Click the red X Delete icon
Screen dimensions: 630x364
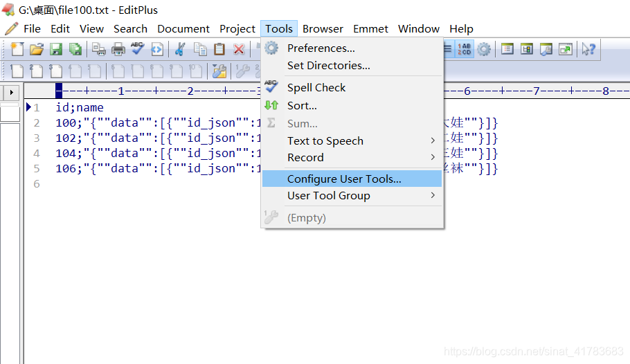pos(239,49)
